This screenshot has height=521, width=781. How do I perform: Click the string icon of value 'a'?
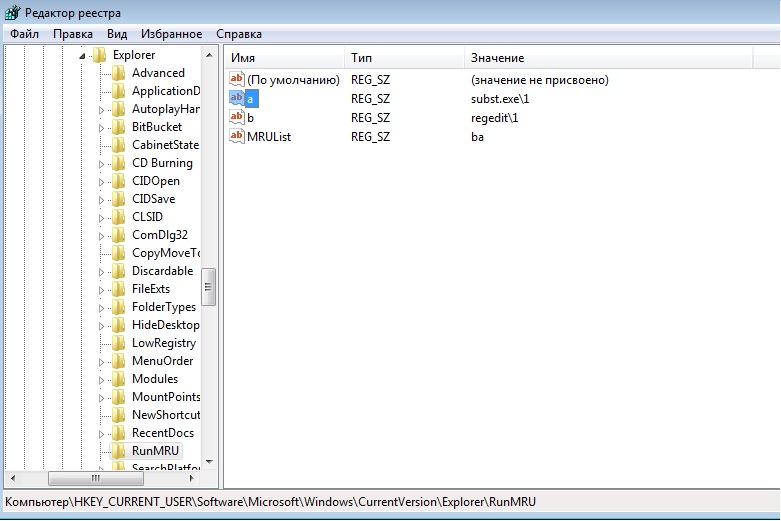pyautogui.click(x=237, y=99)
